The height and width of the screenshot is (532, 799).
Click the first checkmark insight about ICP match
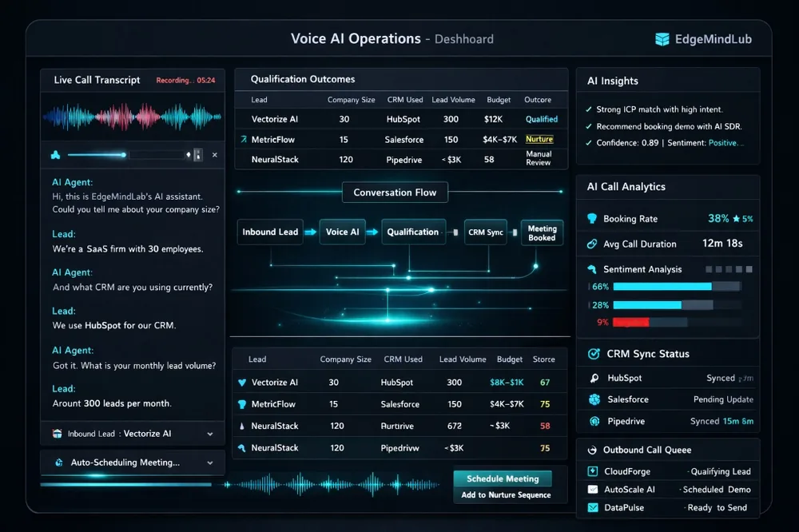pyautogui.click(x=654, y=109)
